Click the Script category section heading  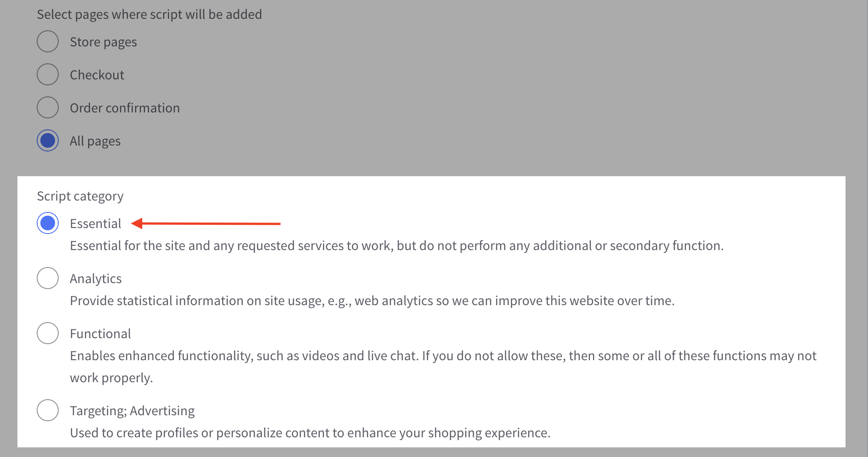pos(80,196)
